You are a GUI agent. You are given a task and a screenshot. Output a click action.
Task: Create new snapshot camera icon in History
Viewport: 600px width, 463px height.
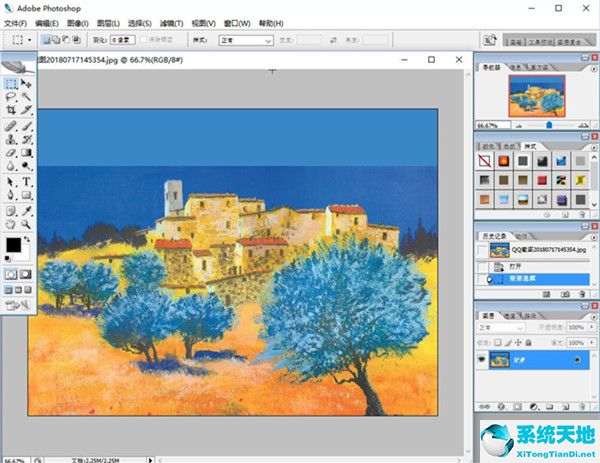[565, 294]
